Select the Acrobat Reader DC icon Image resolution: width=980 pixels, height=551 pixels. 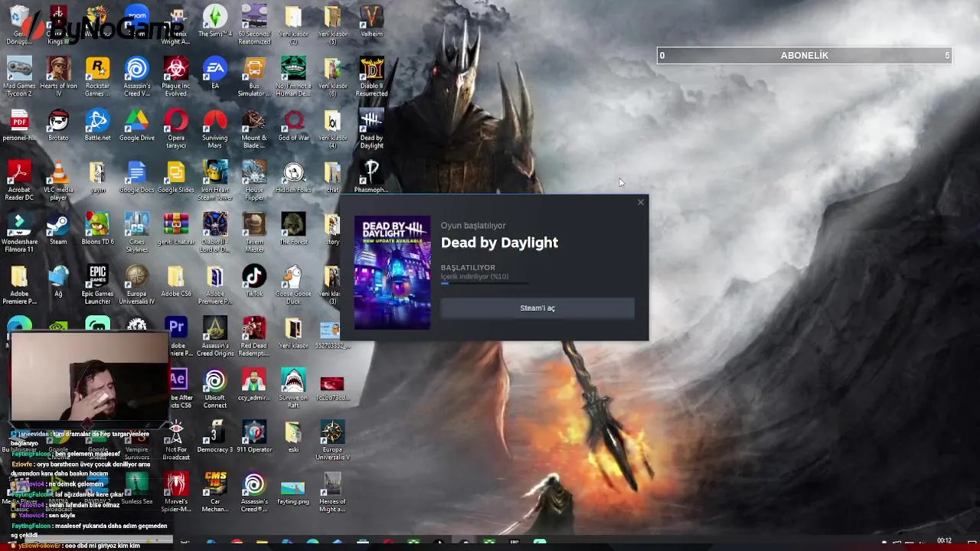tap(19, 181)
